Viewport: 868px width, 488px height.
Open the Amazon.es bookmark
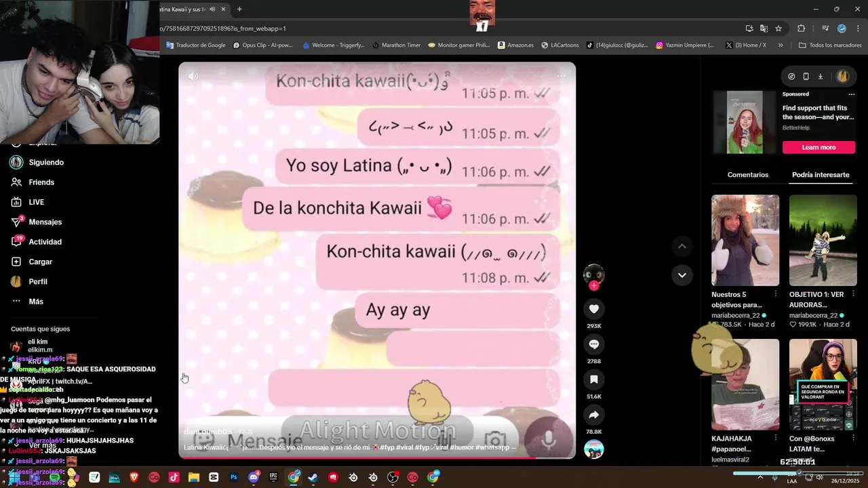[515, 45]
